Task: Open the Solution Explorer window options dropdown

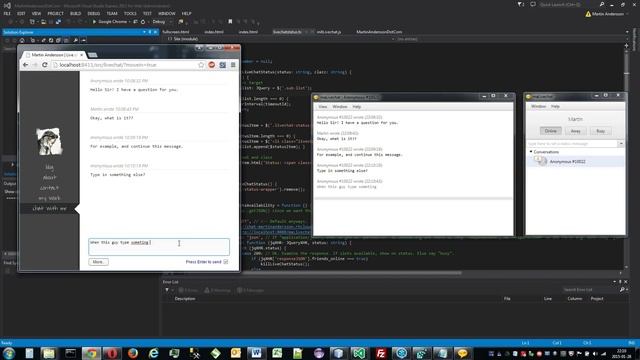Action: click(x=144, y=32)
